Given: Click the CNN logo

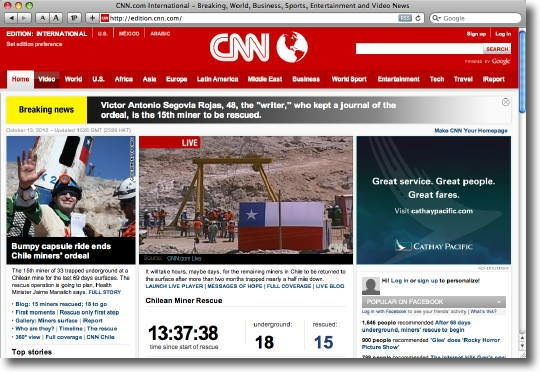Looking at the screenshot, I should tap(240, 48).
